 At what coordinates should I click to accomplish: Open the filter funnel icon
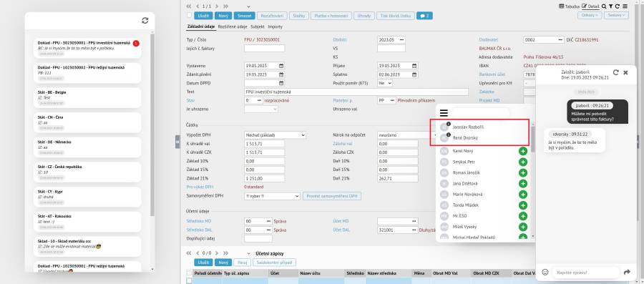tap(611, 6)
